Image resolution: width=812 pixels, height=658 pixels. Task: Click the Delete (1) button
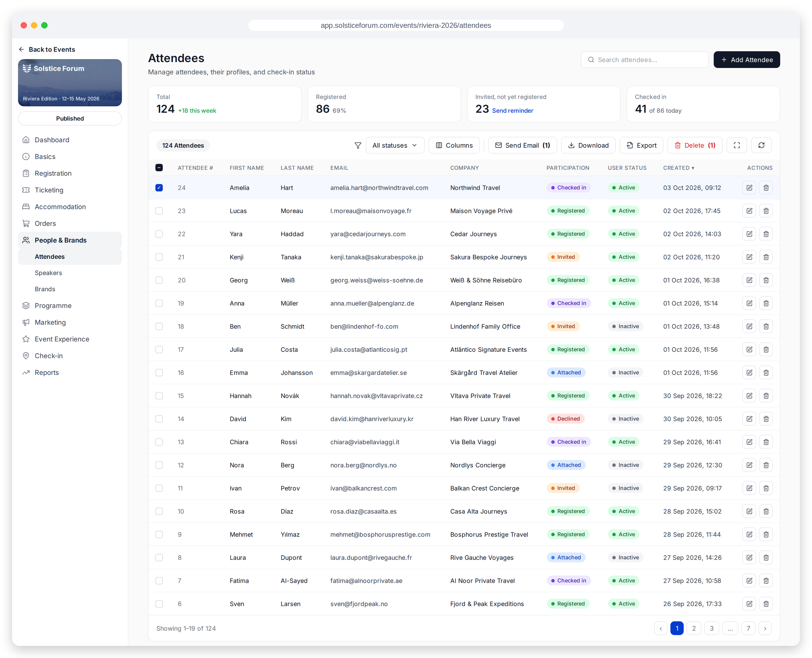pos(694,146)
